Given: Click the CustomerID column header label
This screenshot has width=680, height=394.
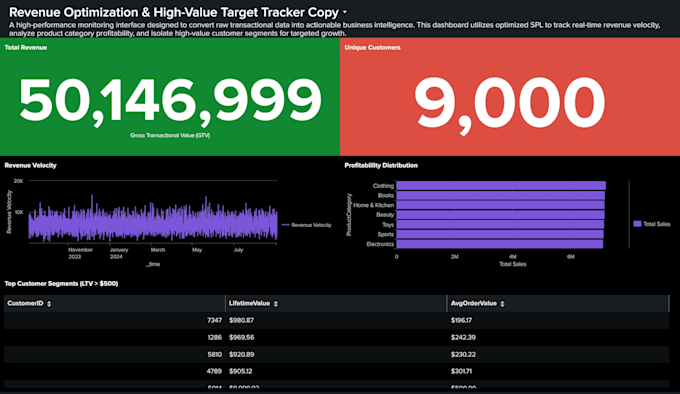Looking at the screenshot, I should 25,303.
